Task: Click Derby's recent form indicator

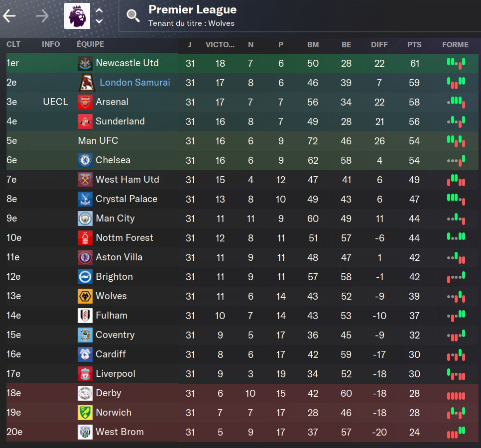Action: coord(456,396)
